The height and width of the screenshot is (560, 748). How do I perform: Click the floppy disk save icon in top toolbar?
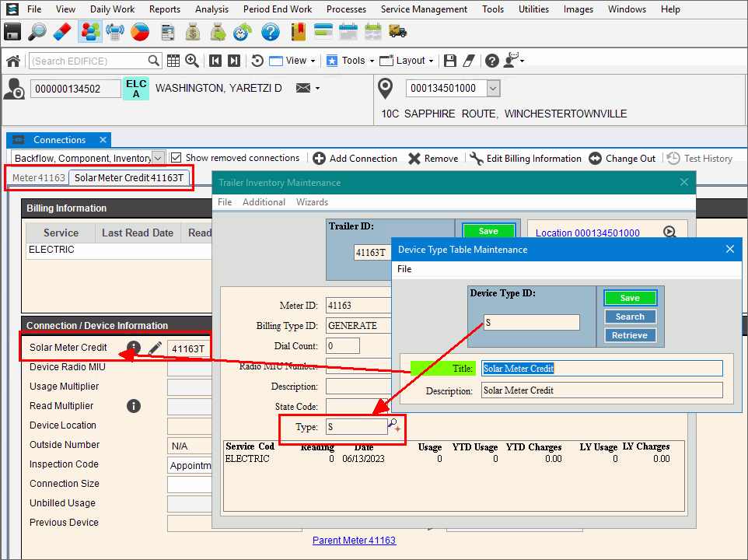[x=12, y=33]
